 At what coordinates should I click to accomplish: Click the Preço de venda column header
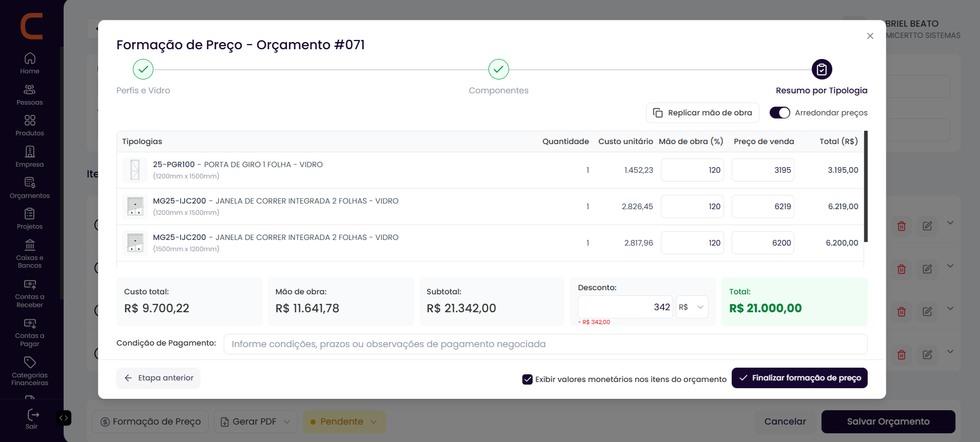pos(764,142)
